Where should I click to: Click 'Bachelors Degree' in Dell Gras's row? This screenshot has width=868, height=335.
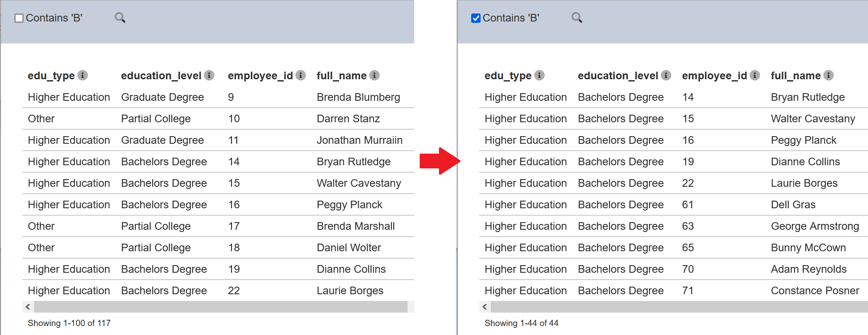pyautogui.click(x=621, y=205)
